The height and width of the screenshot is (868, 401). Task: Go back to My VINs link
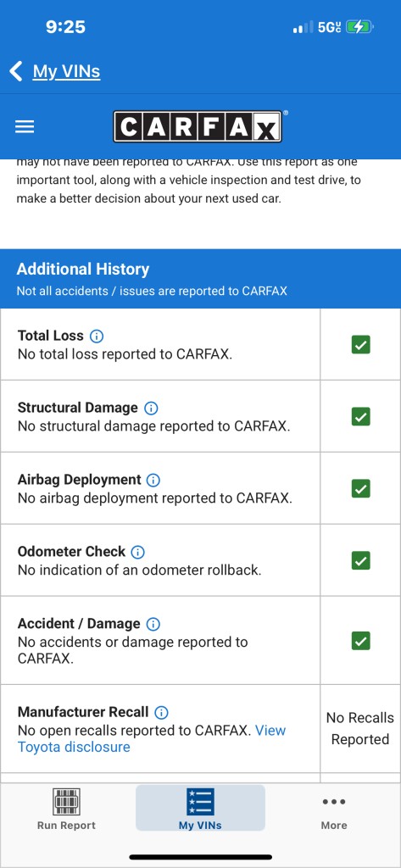(66, 71)
